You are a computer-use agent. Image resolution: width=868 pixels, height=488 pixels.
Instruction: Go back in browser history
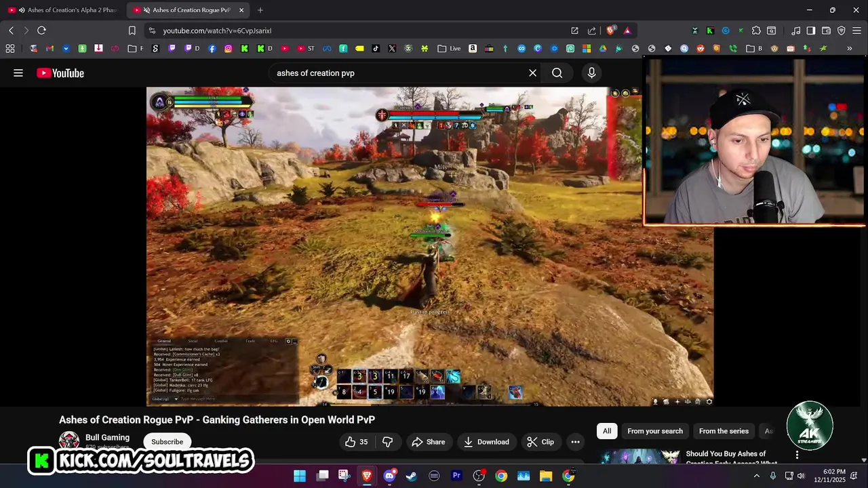coord(11,30)
